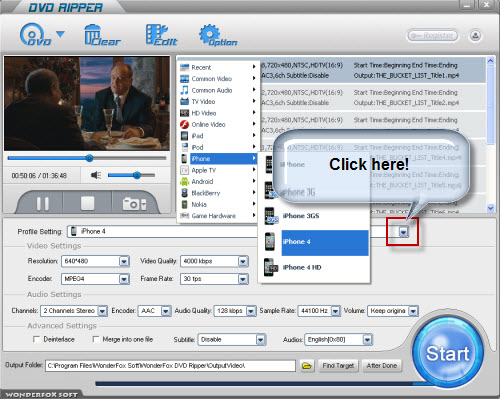Click the Start button
This screenshot has height=399, width=500.
coord(448,353)
